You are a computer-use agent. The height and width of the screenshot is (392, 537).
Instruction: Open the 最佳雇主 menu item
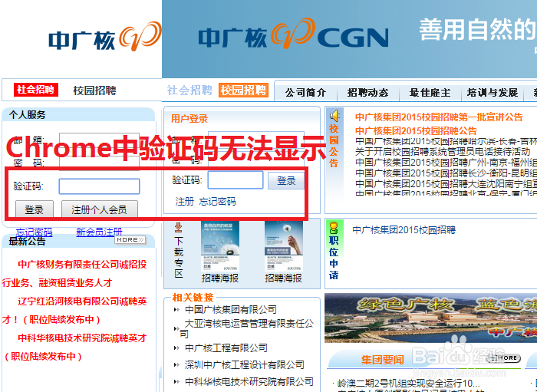coord(430,92)
